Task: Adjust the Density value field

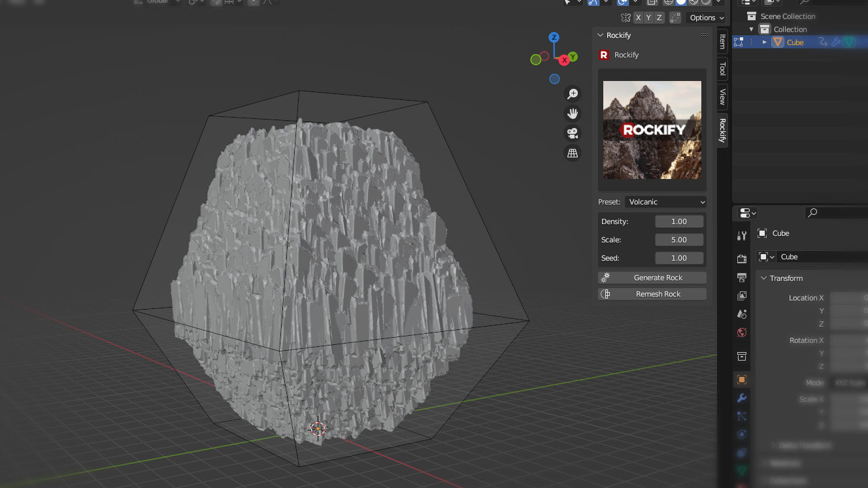Action: pos(680,221)
